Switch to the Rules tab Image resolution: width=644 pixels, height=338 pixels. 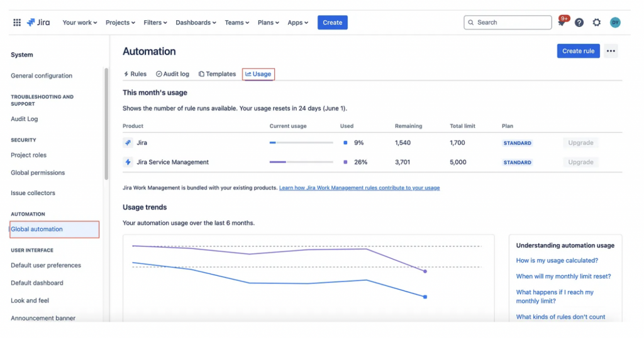tap(135, 74)
